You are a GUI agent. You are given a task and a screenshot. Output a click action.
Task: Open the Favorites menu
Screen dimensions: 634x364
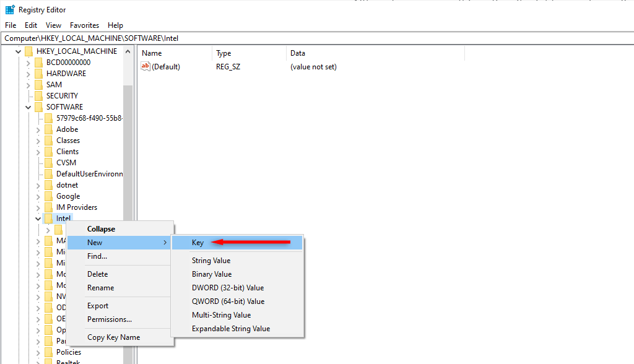[84, 25]
